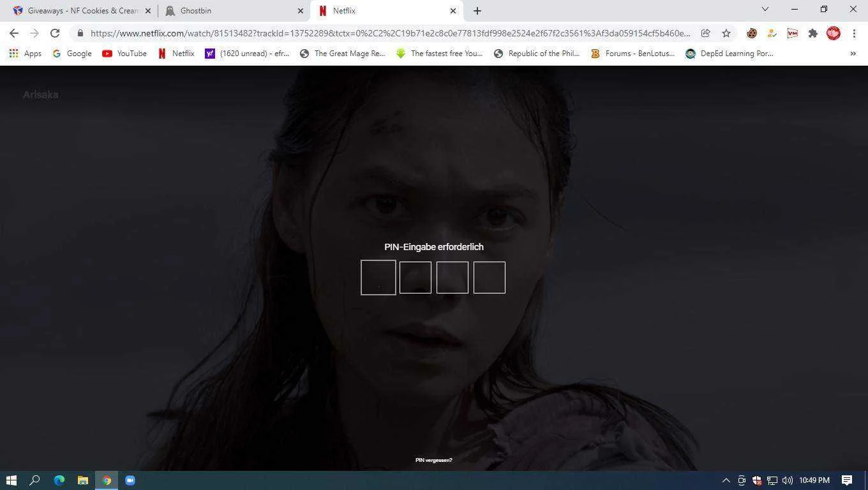This screenshot has width=868, height=490.
Task: Click the site lock icon in the address bar
Action: tap(80, 33)
